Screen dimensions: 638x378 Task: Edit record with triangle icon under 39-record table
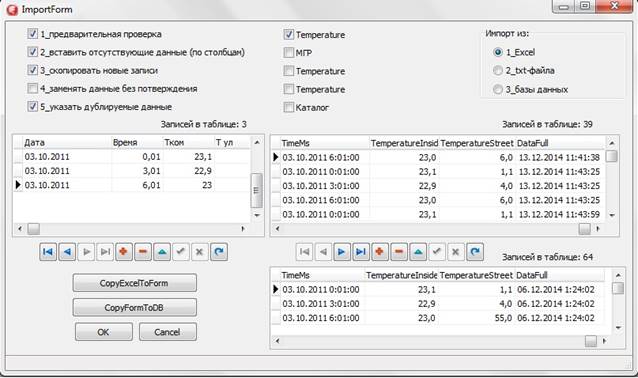pyautogui.click(x=418, y=252)
